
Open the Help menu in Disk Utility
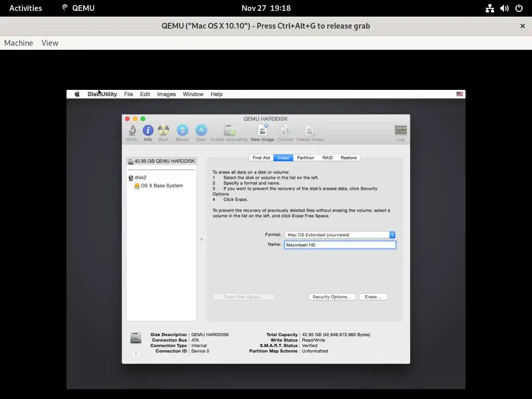tap(217, 95)
